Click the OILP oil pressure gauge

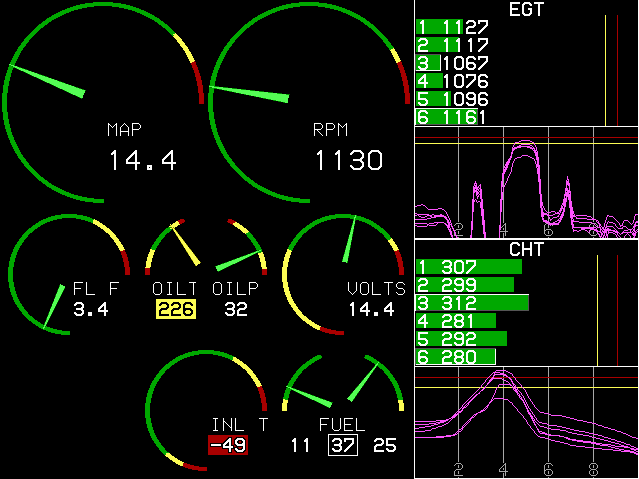click(x=236, y=262)
